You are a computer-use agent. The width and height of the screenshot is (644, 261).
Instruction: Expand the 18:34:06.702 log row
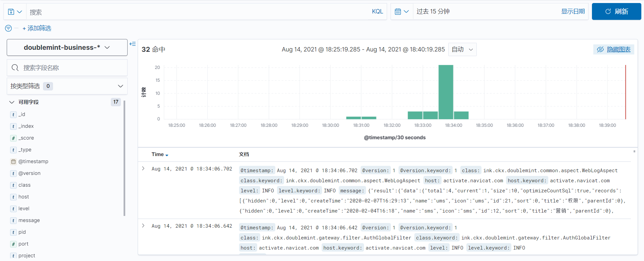coord(143,169)
